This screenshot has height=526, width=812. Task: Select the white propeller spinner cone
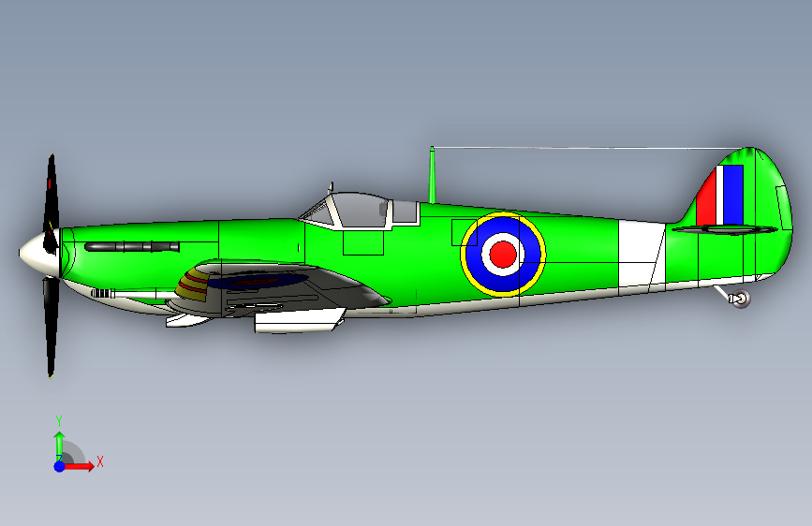click(38, 254)
